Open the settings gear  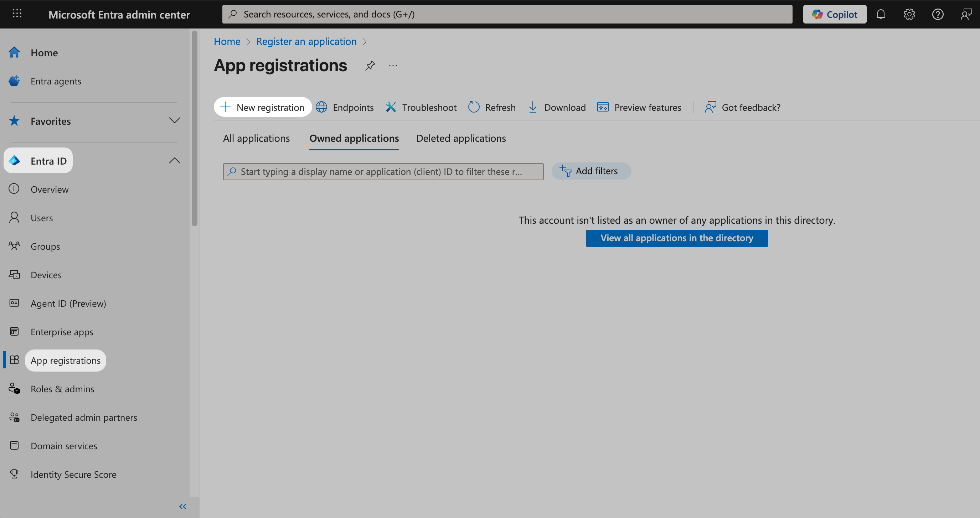(909, 14)
